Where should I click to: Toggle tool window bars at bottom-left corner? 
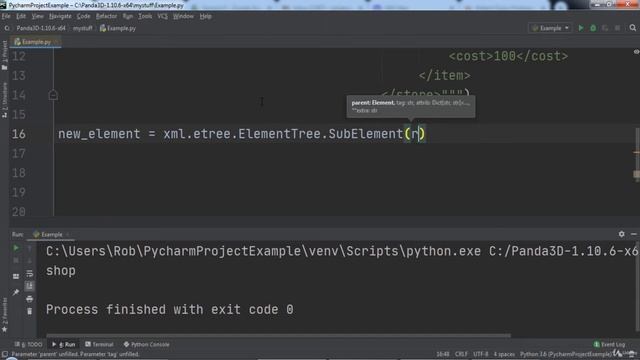coord(4,354)
